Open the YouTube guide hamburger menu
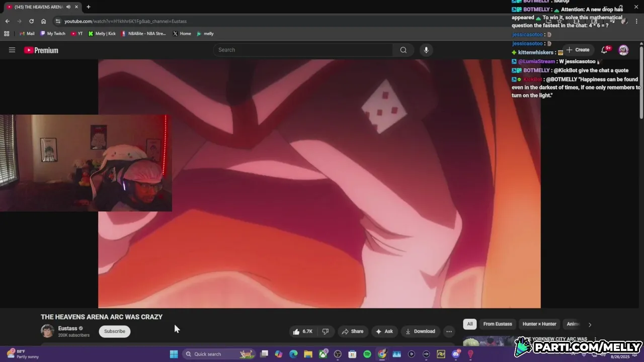Viewport: 644px width, 362px height. 12,50
